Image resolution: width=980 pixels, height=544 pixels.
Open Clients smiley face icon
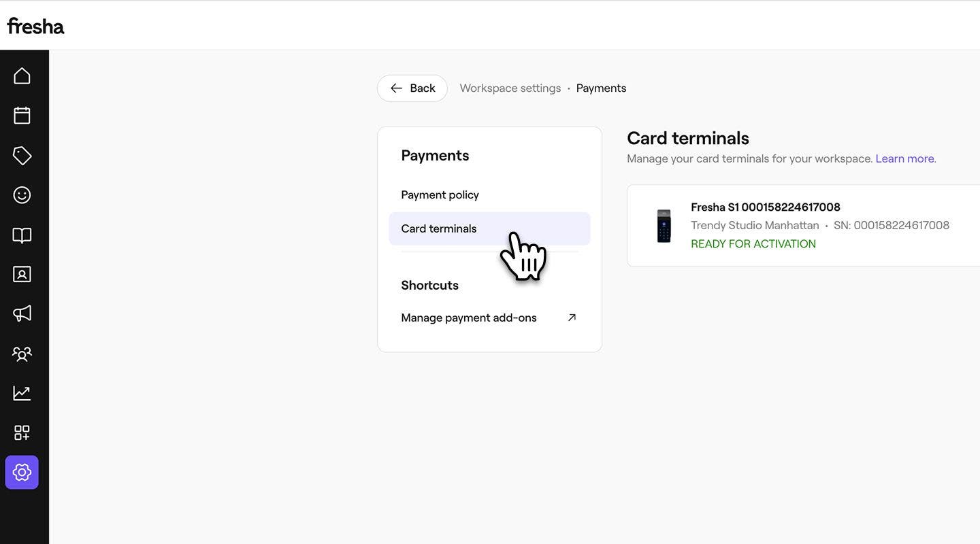tap(22, 195)
